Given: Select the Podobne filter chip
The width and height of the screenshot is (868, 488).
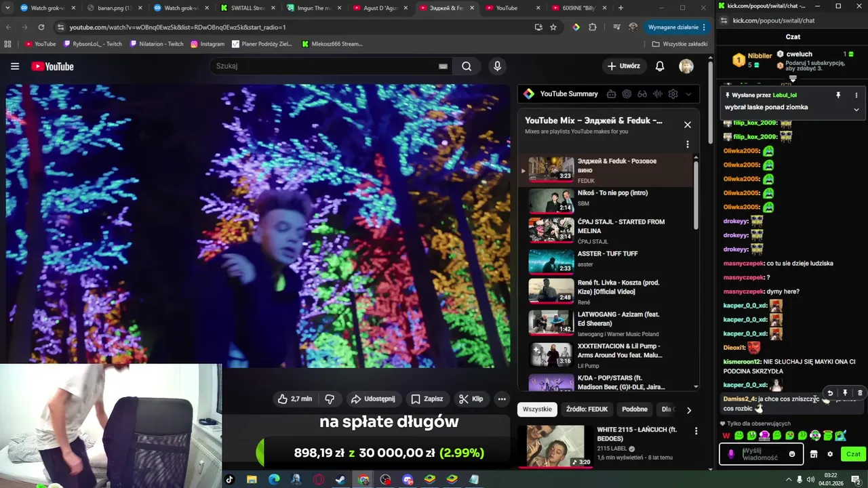Looking at the screenshot, I should [635, 409].
